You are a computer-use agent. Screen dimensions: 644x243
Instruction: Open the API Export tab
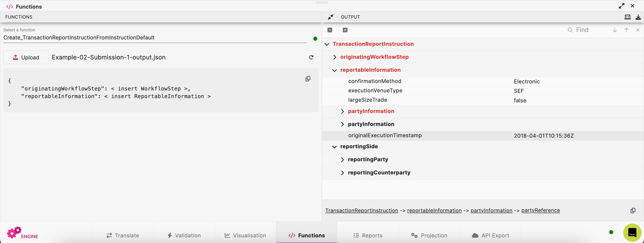point(491,235)
